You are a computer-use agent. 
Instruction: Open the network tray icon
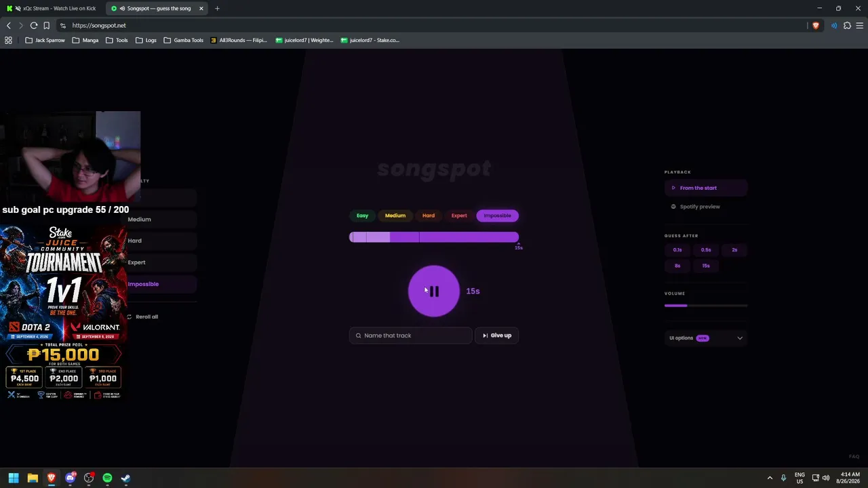pos(815,479)
